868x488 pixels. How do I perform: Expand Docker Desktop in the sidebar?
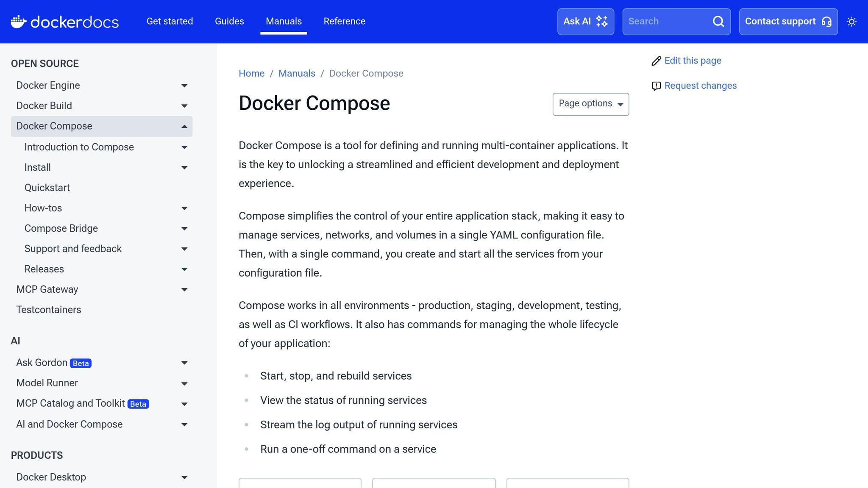[184, 477]
